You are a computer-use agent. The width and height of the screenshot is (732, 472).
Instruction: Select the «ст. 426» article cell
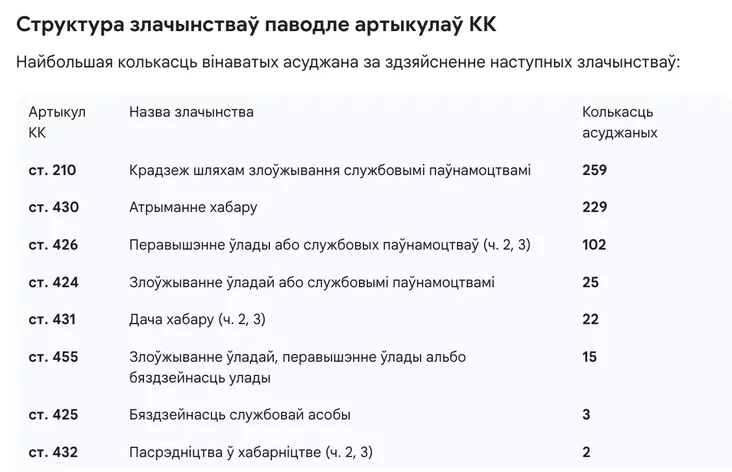(53, 245)
